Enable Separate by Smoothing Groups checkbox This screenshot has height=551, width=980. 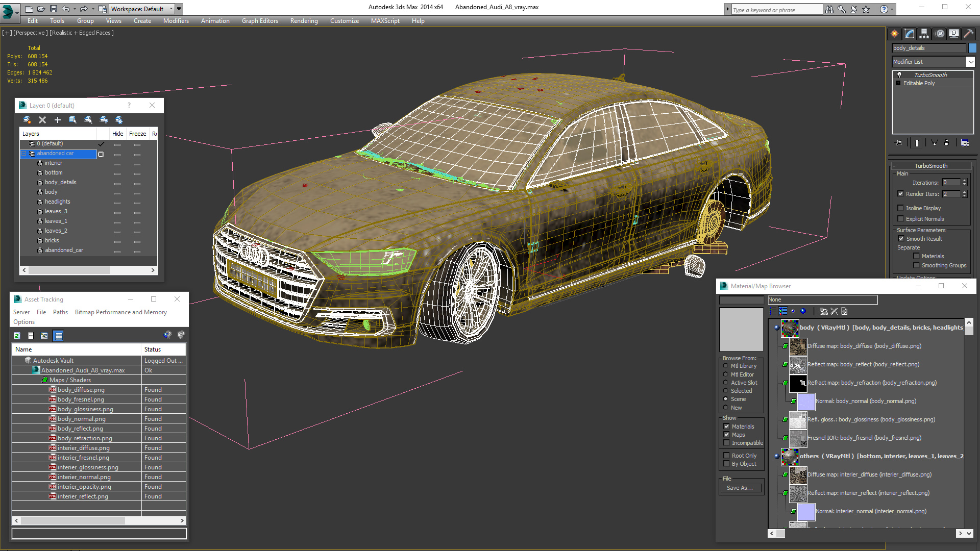point(917,265)
